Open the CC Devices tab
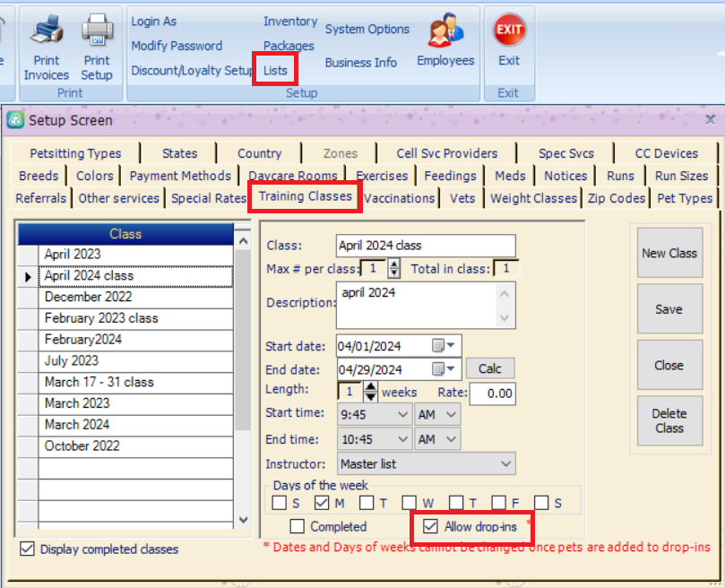 [666, 153]
